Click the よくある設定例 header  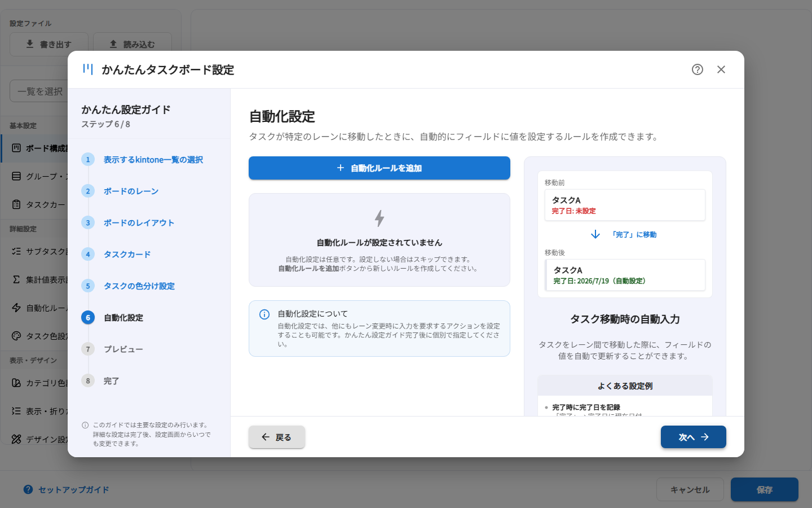[625, 386]
